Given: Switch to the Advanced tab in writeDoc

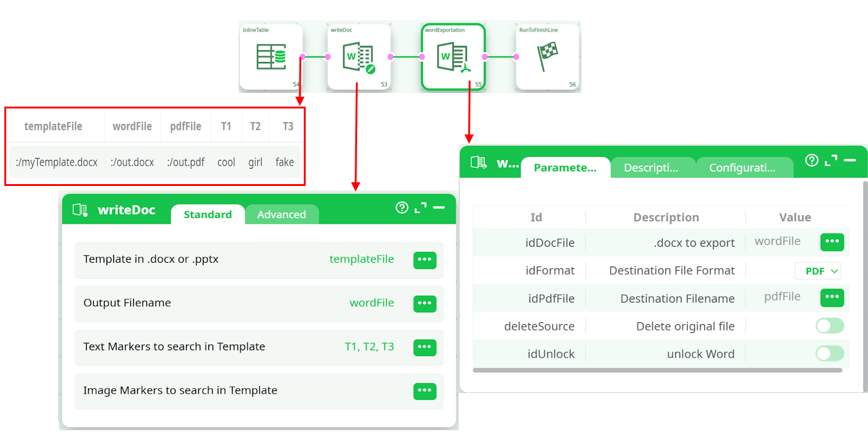Looking at the screenshot, I should [x=281, y=214].
